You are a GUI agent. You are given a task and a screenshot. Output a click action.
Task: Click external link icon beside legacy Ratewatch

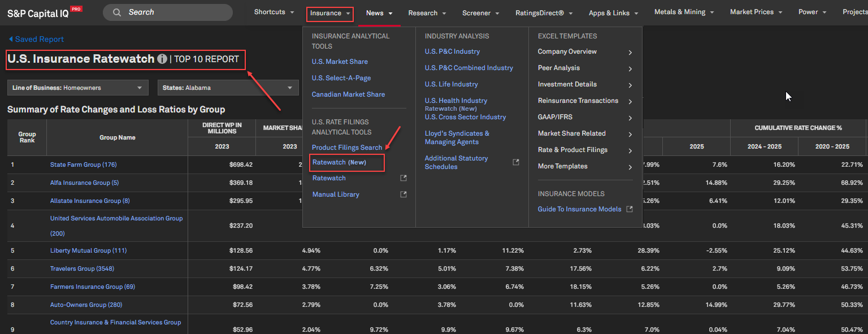(403, 178)
